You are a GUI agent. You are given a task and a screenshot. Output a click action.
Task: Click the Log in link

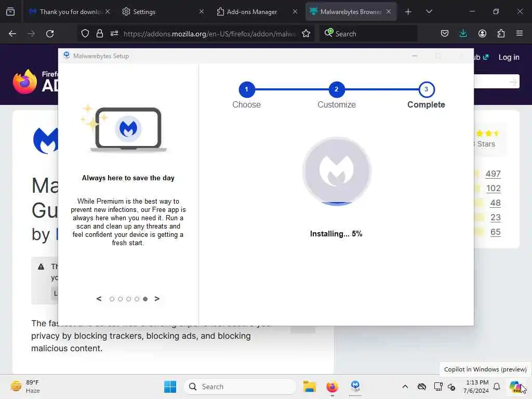(x=509, y=57)
